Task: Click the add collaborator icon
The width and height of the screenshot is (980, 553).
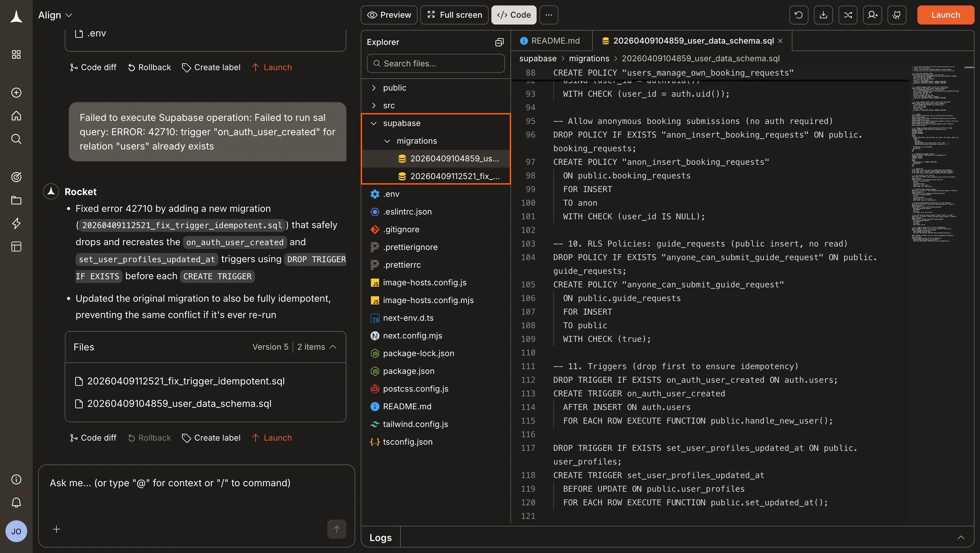Action: click(x=872, y=15)
